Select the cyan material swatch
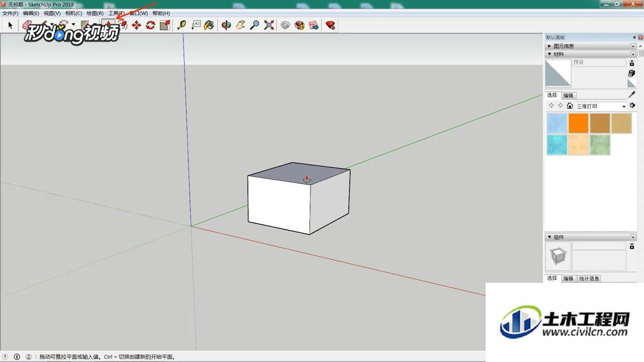The width and height of the screenshot is (644, 362). 557,145
